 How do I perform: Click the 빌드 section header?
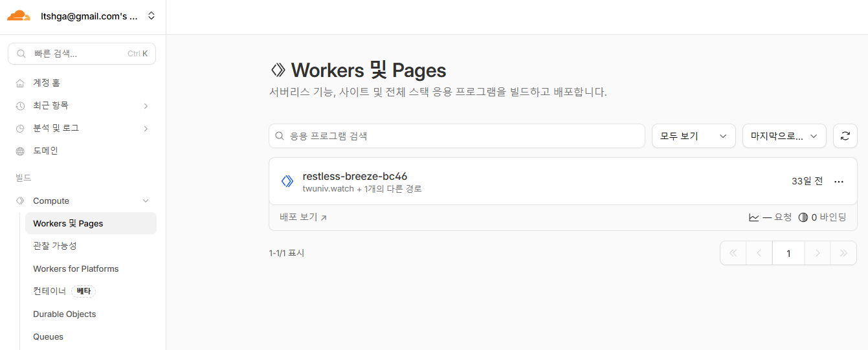click(x=23, y=177)
